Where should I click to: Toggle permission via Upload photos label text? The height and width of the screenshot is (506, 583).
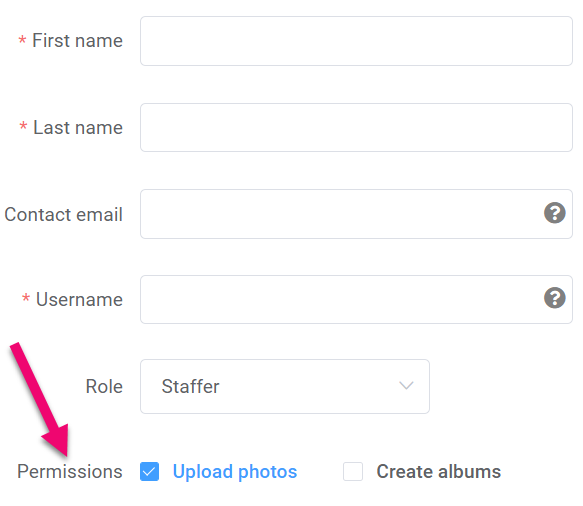(235, 471)
